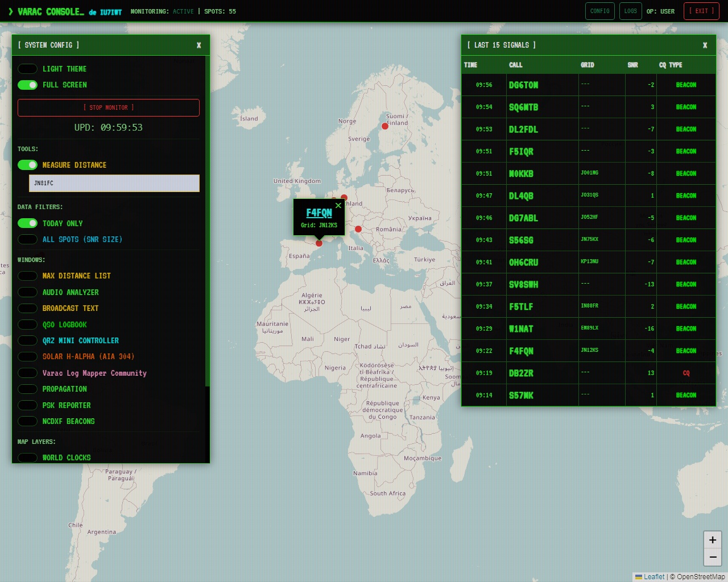Image resolution: width=728 pixels, height=582 pixels.
Task: Click the red marker below F4FQN popup
Action: coord(319,243)
